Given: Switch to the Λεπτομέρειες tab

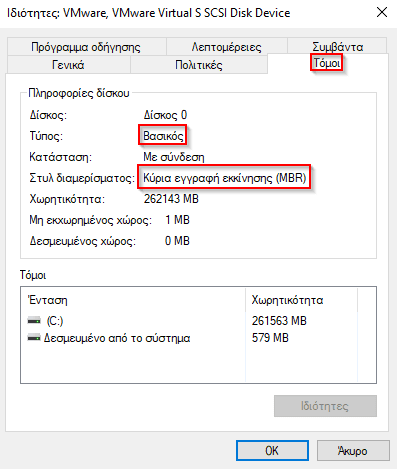Looking at the screenshot, I should click(227, 47).
